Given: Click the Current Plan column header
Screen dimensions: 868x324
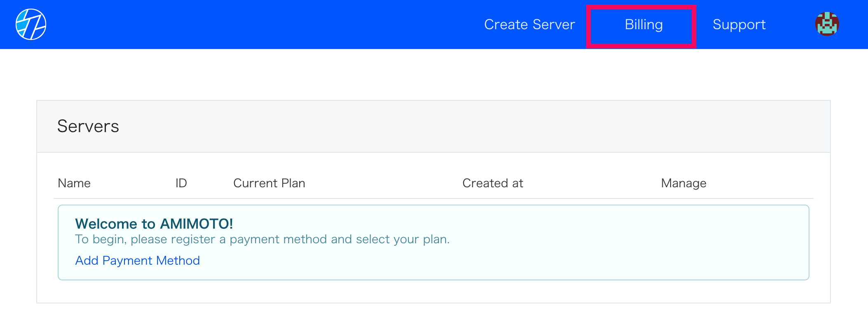Looking at the screenshot, I should 269,183.
